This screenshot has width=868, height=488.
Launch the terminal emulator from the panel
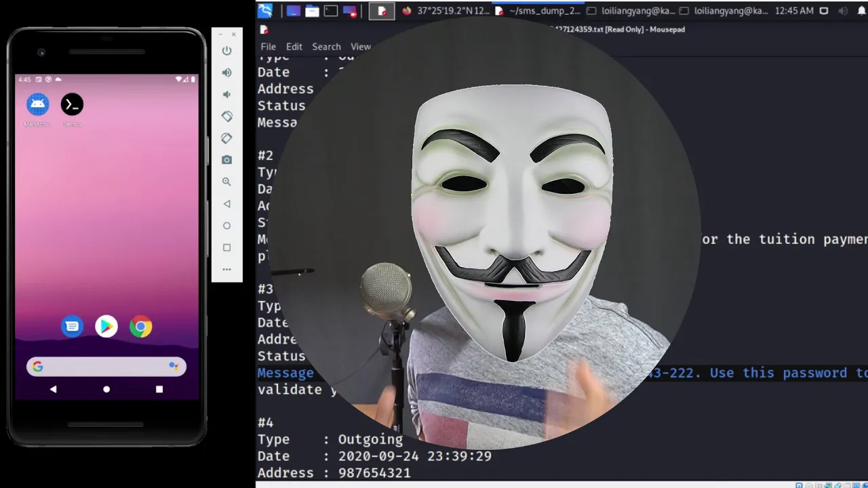330,11
